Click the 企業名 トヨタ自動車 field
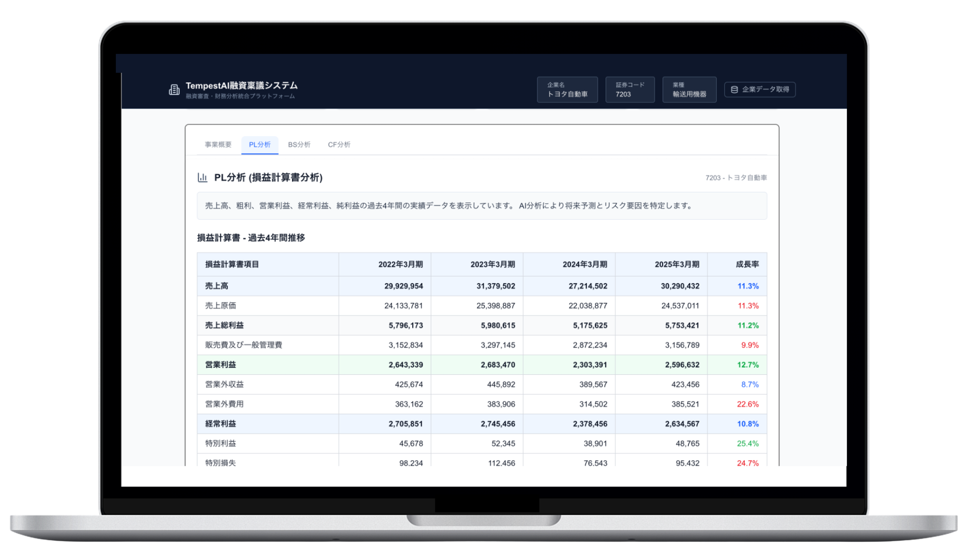968x560 pixels. coord(567,90)
